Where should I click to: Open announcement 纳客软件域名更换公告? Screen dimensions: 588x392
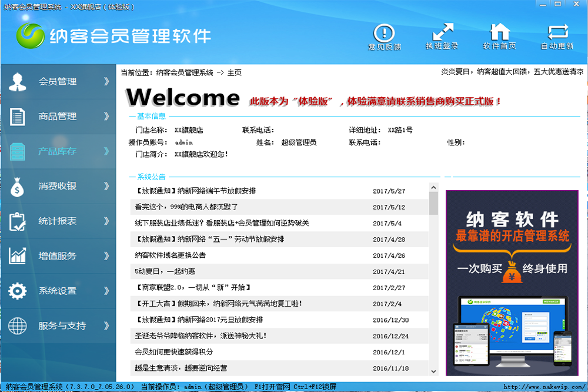(171, 255)
